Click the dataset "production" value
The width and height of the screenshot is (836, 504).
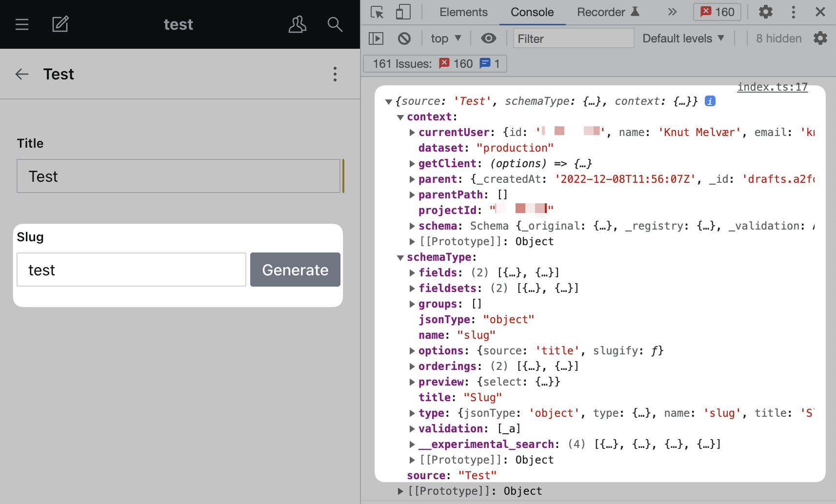click(x=515, y=148)
